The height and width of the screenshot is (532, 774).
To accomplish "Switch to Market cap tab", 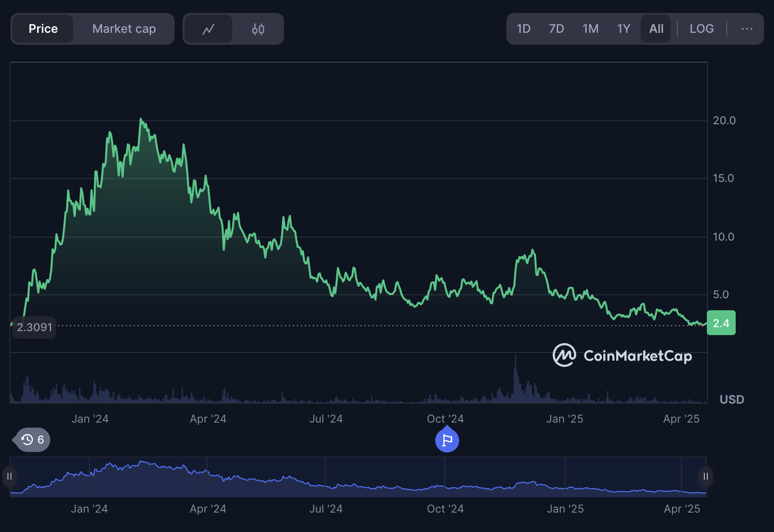I will coord(124,29).
